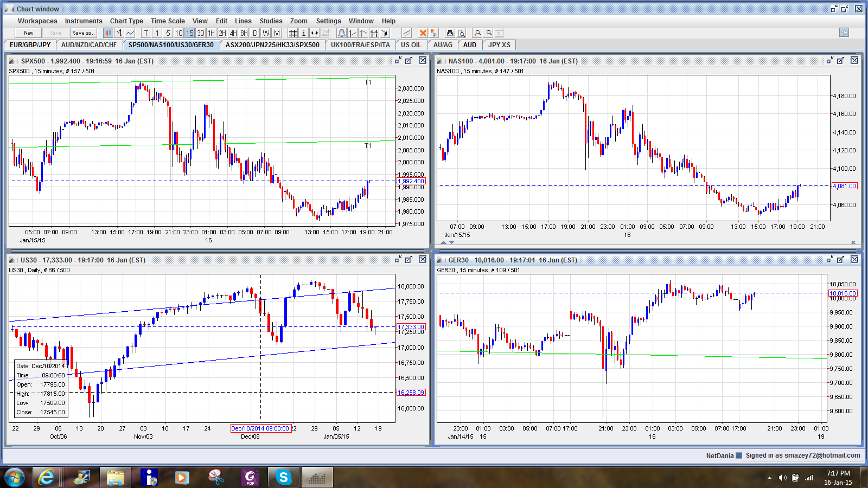Open the Studies menu
868x488 pixels.
(x=271, y=21)
